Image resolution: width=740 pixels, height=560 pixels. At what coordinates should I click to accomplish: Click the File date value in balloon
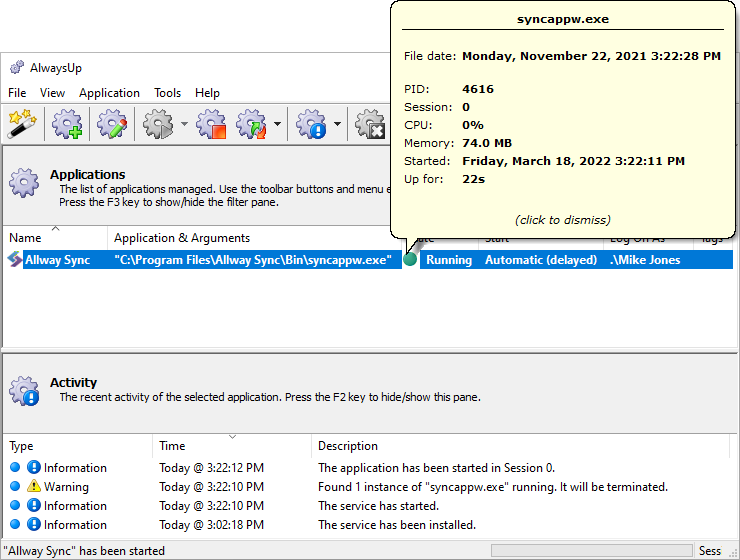click(x=591, y=56)
